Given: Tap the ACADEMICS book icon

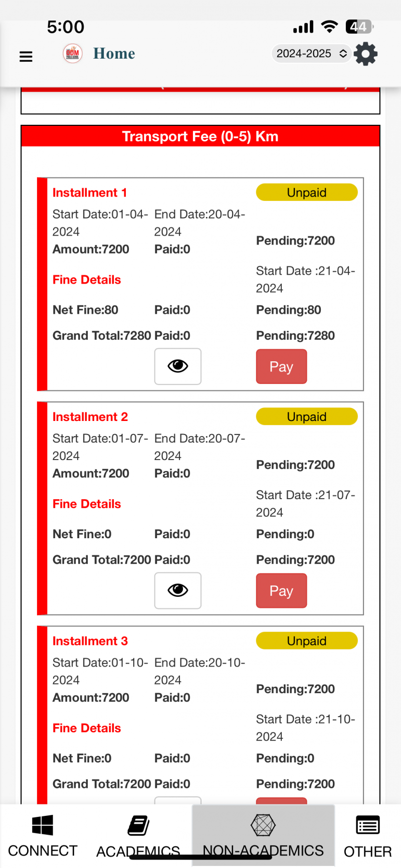Looking at the screenshot, I should 138,825.
